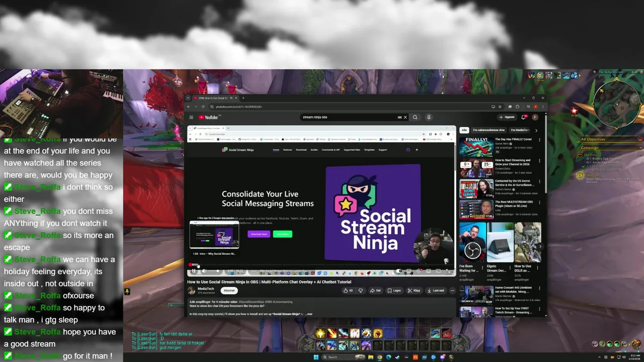Click the YouTube logo
Image resolution: width=644 pixels, height=362 pixels.
(208, 117)
